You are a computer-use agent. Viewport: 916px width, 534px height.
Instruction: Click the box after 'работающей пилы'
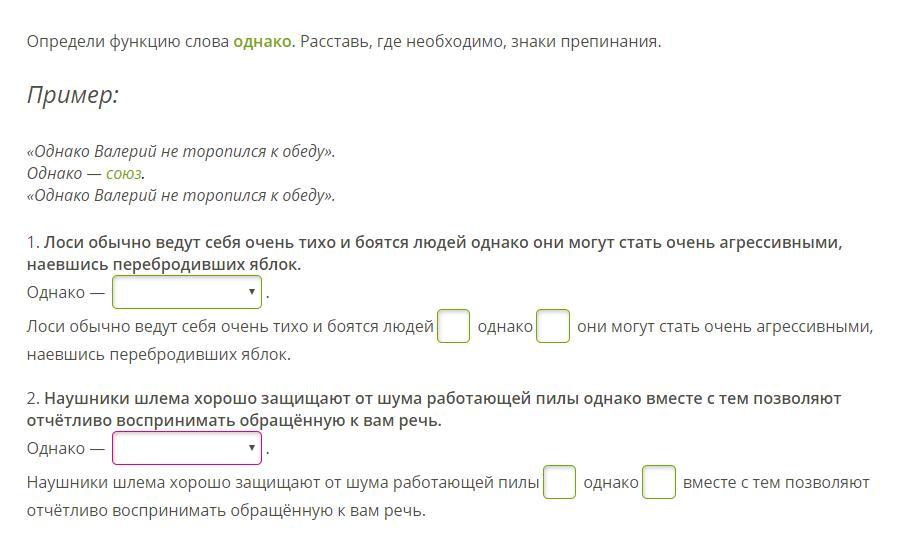tap(559, 482)
